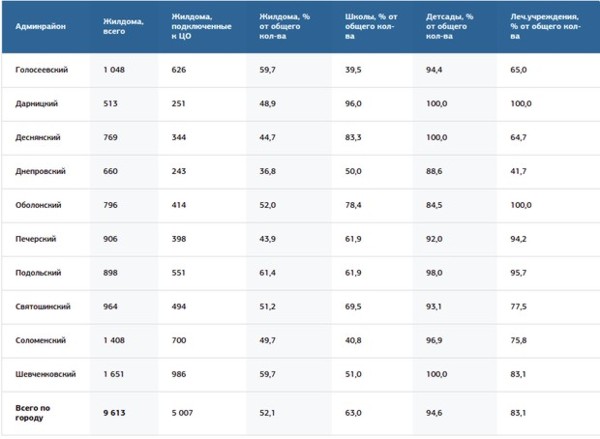Click the "Леч.учреждения" column header
This screenshot has height=439, width=600.
(545, 27)
